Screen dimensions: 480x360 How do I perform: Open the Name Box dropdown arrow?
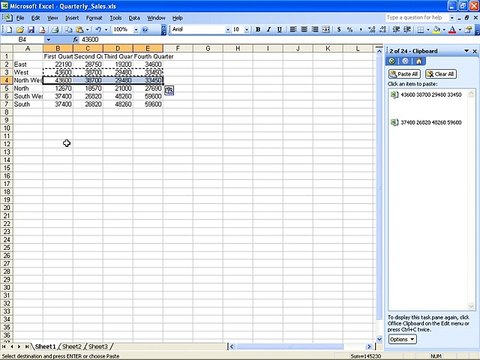[48, 40]
